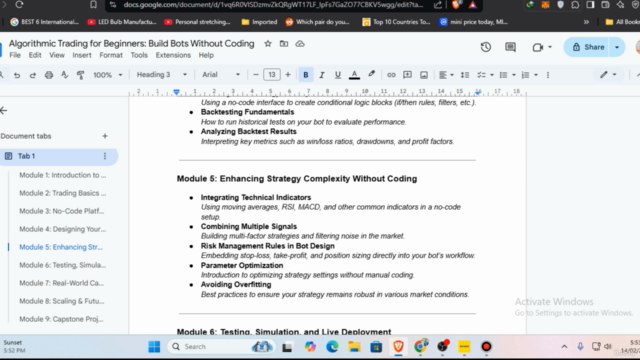The image size is (640, 360).
Task: Add a new document tab
Action: pyautogui.click(x=105, y=136)
